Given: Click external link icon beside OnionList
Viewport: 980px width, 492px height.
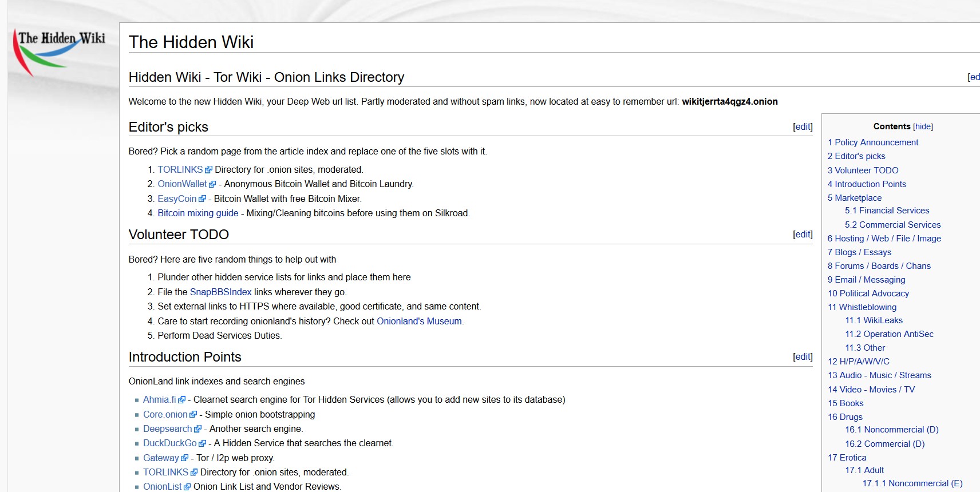Looking at the screenshot, I should click(x=187, y=487).
